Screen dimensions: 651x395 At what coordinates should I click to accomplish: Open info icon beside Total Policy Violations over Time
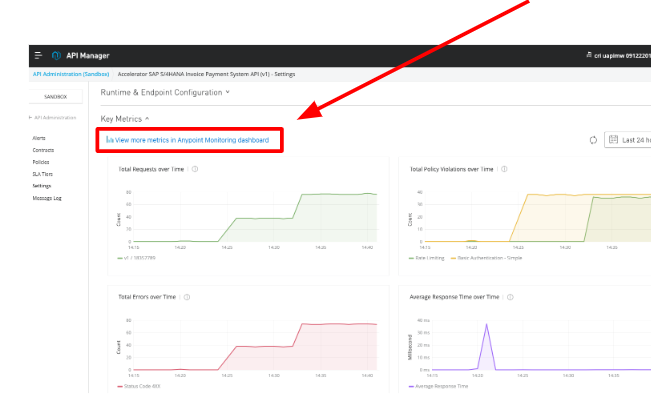click(x=504, y=169)
